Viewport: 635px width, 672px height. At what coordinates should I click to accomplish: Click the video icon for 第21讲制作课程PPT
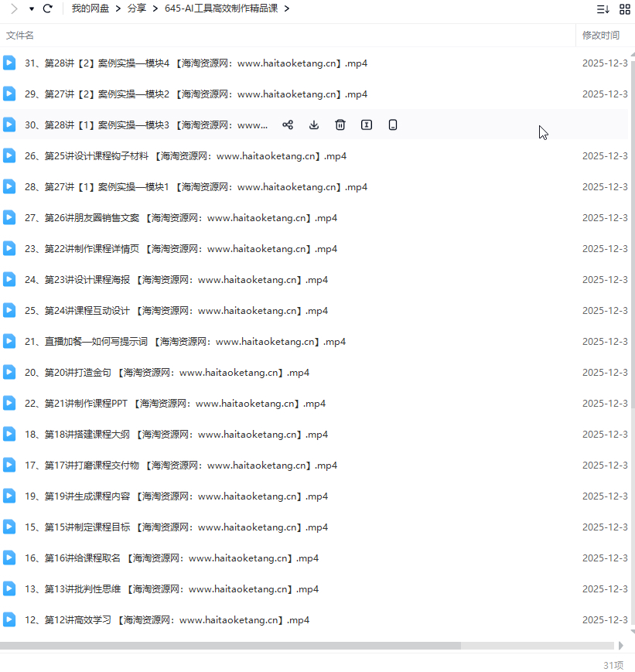tap(9, 404)
